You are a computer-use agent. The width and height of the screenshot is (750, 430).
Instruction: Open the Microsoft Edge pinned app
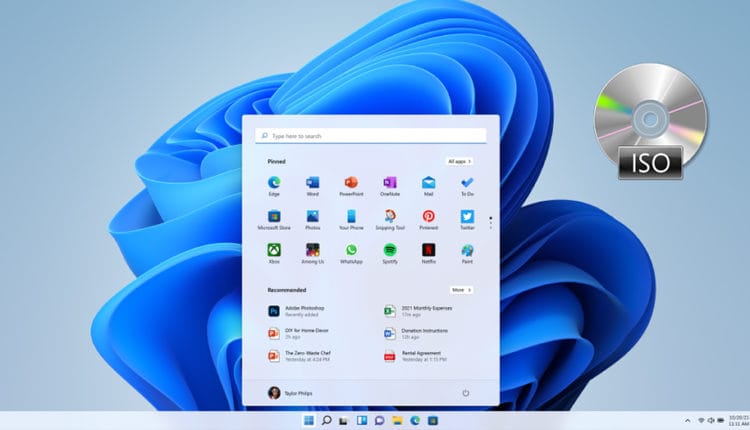point(274,183)
